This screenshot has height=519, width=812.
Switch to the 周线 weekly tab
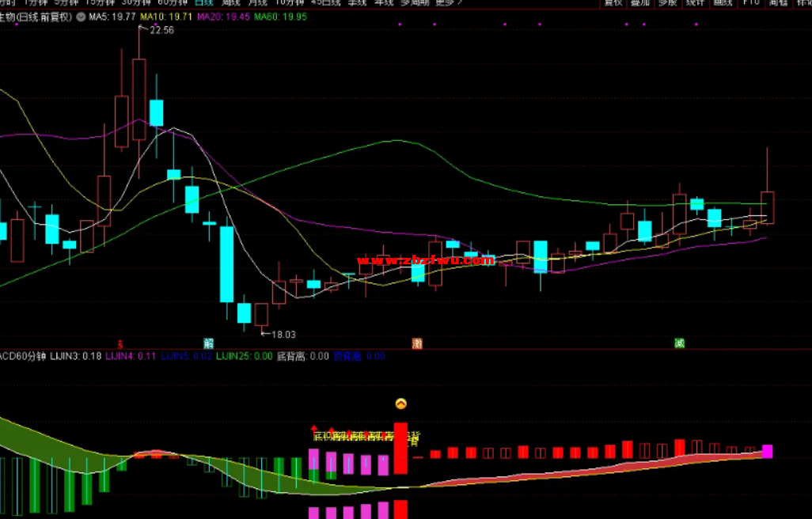coord(231,2)
